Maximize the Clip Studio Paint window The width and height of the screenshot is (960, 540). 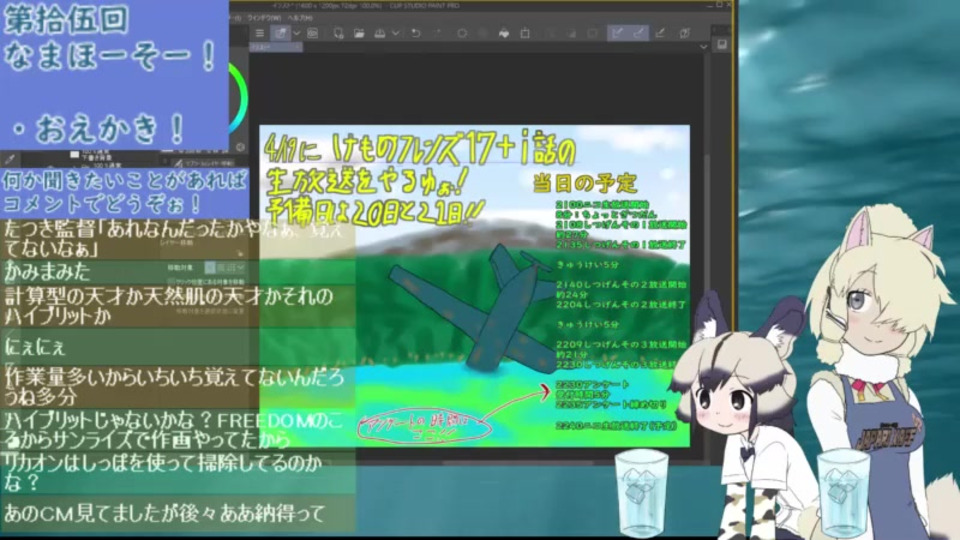coord(719,5)
